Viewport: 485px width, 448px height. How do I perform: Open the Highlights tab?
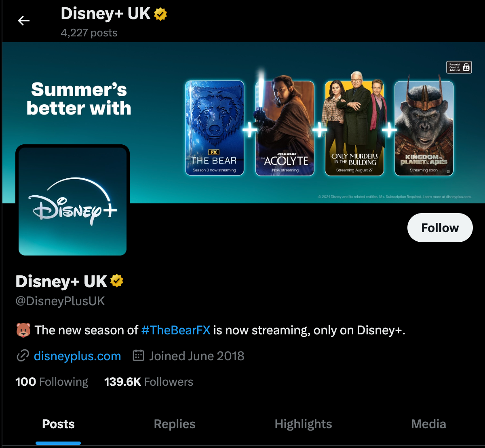(303, 424)
